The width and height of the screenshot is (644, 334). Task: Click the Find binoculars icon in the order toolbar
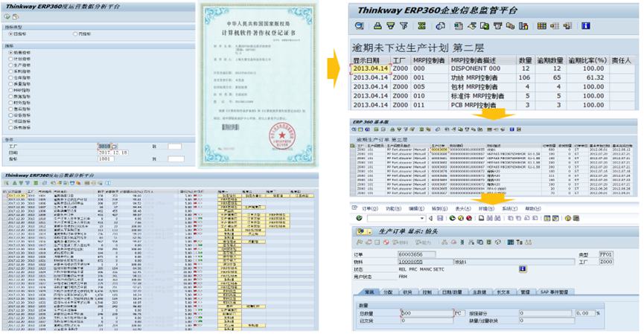tap(490, 218)
